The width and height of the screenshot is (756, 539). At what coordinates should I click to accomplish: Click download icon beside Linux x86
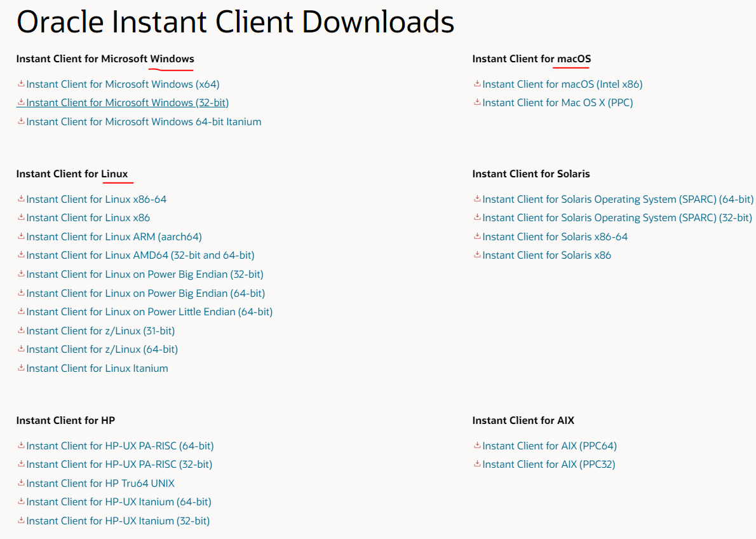(x=21, y=217)
